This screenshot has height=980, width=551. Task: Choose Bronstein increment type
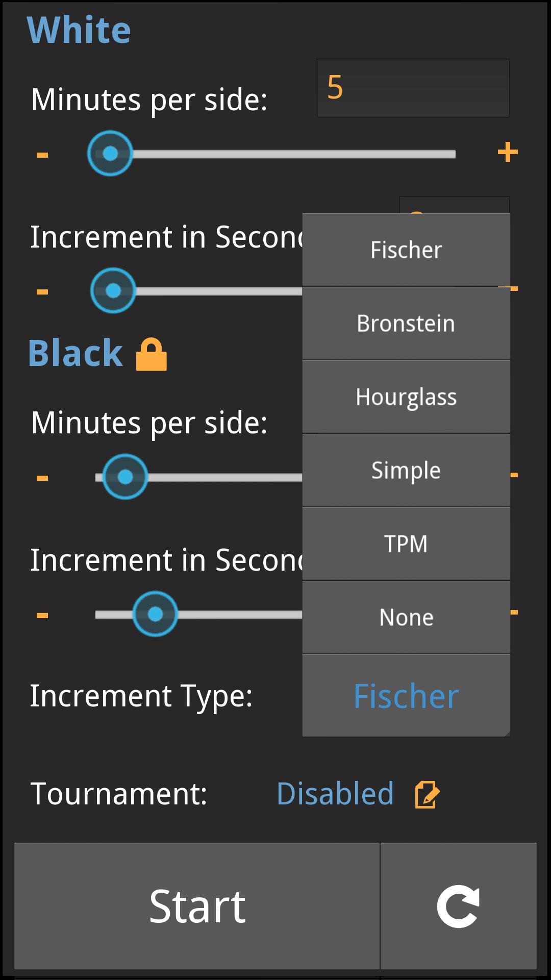(406, 324)
